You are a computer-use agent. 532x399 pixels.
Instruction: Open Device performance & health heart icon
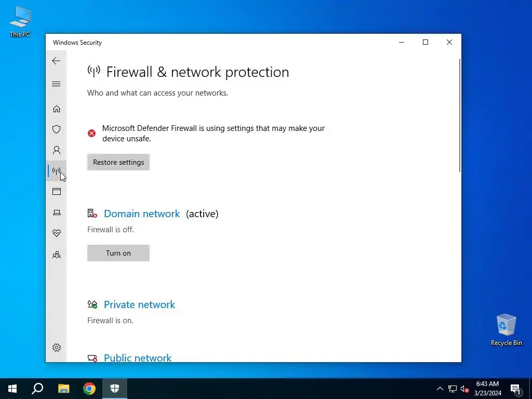point(56,233)
